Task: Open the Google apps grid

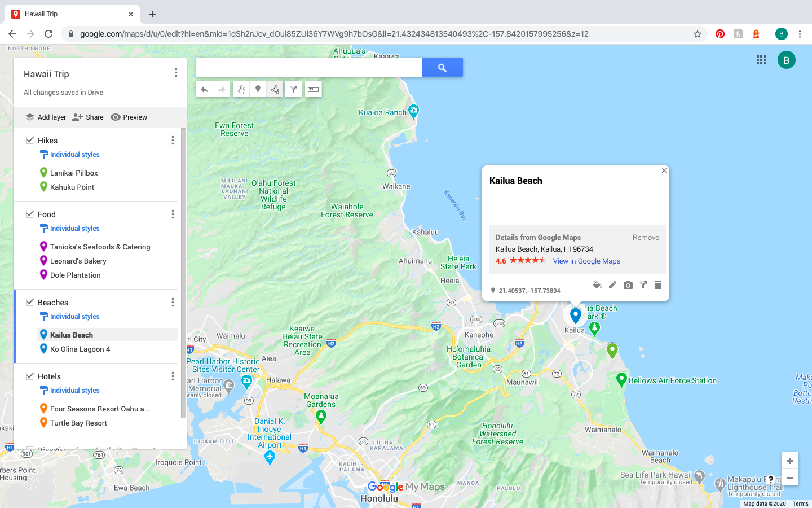Action: pos(761,60)
